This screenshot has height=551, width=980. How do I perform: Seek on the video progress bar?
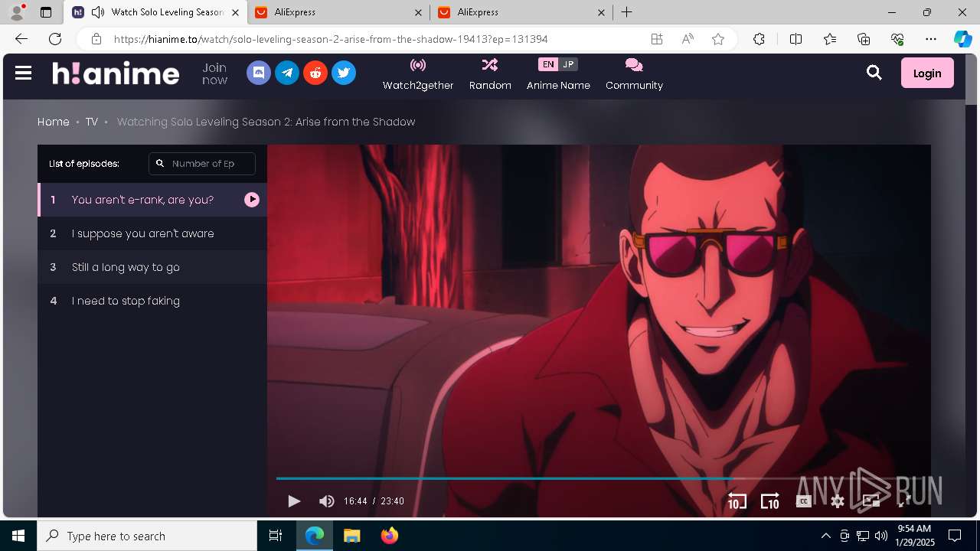599,478
